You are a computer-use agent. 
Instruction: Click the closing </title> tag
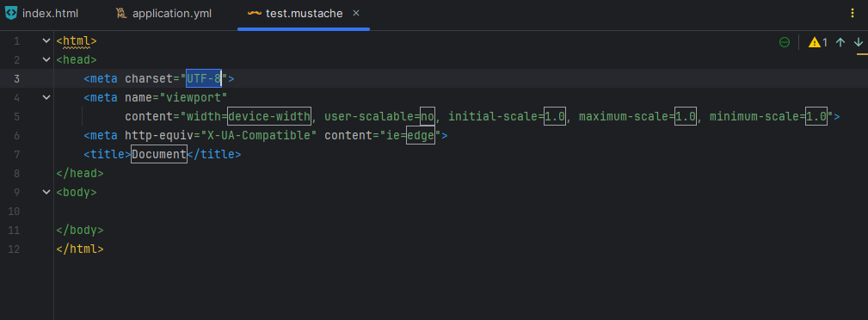coord(214,155)
